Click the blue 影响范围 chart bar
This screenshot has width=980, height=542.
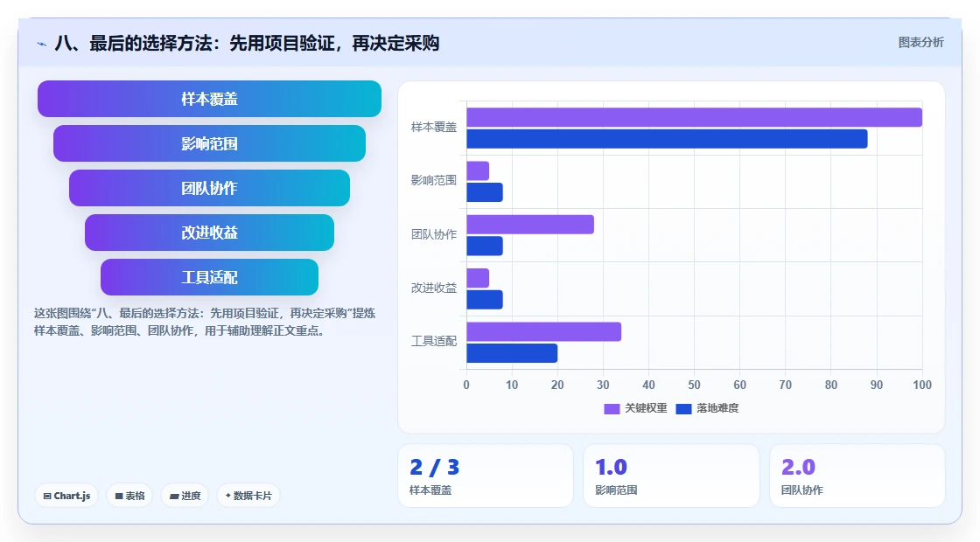[485, 192]
